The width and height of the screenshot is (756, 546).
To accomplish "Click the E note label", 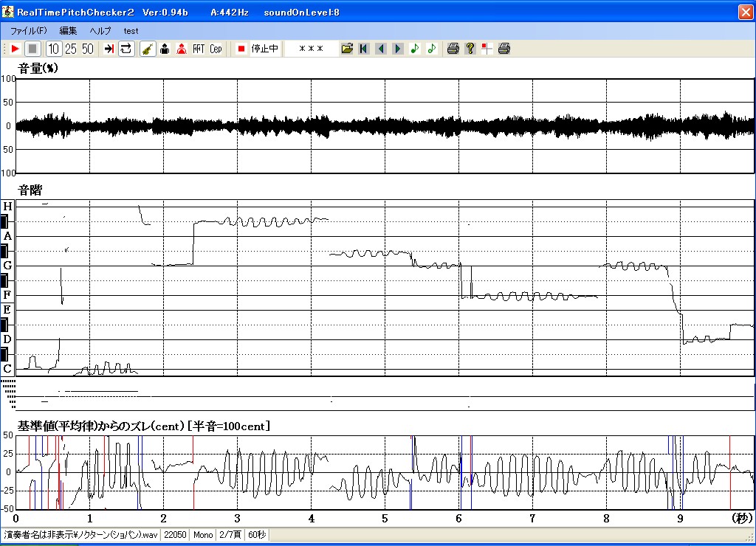I will pos(7,310).
